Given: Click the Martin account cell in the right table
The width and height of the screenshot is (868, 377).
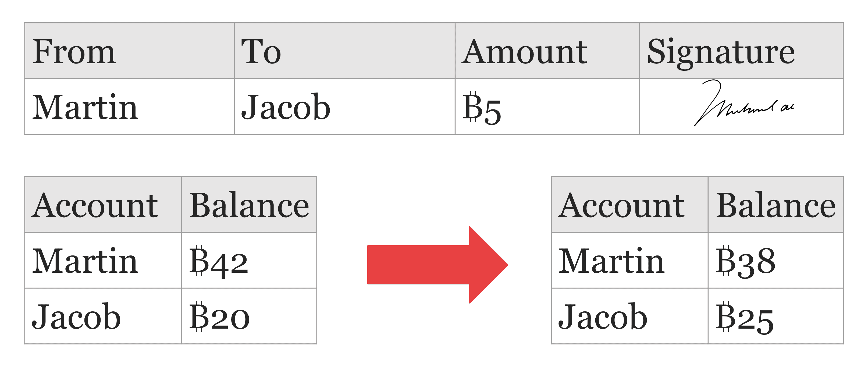Looking at the screenshot, I should [630, 260].
